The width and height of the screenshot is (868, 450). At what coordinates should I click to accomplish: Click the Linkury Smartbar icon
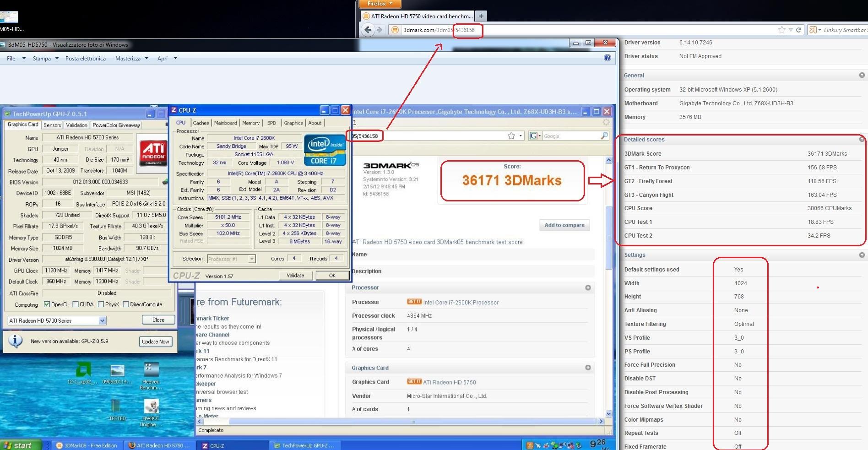pos(813,30)
